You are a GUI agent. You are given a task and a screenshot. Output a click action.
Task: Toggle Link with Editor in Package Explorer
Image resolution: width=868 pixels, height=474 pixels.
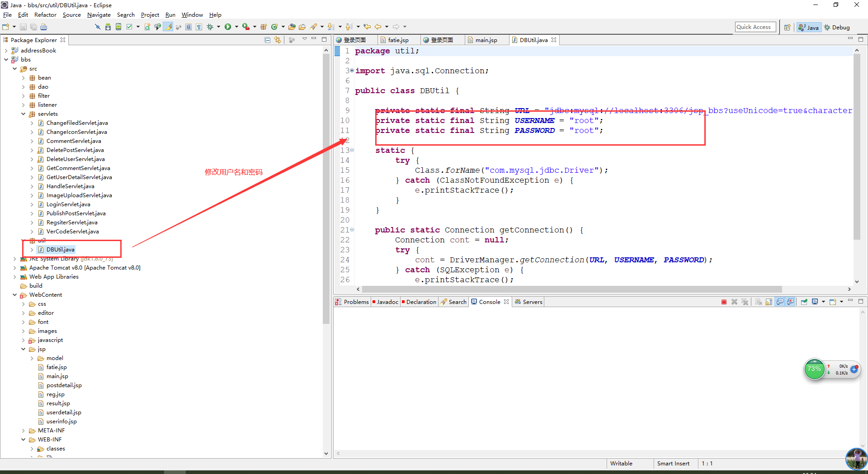(x=278, y=40)
